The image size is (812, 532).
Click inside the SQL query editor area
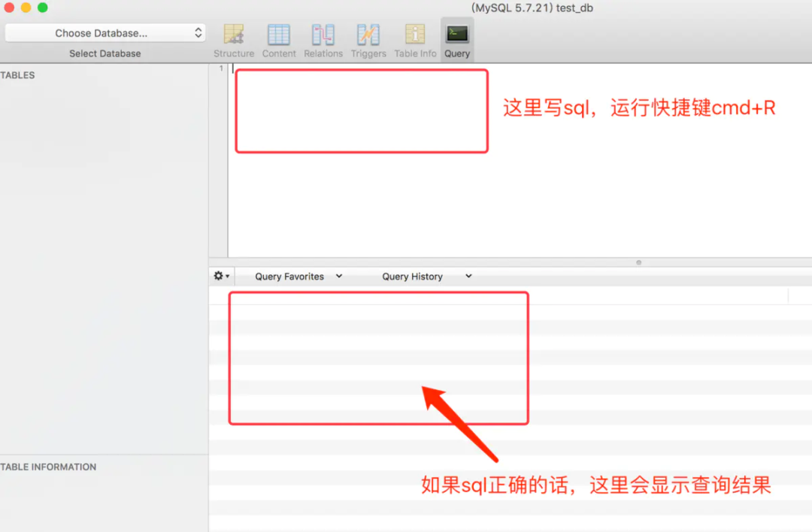361,109
